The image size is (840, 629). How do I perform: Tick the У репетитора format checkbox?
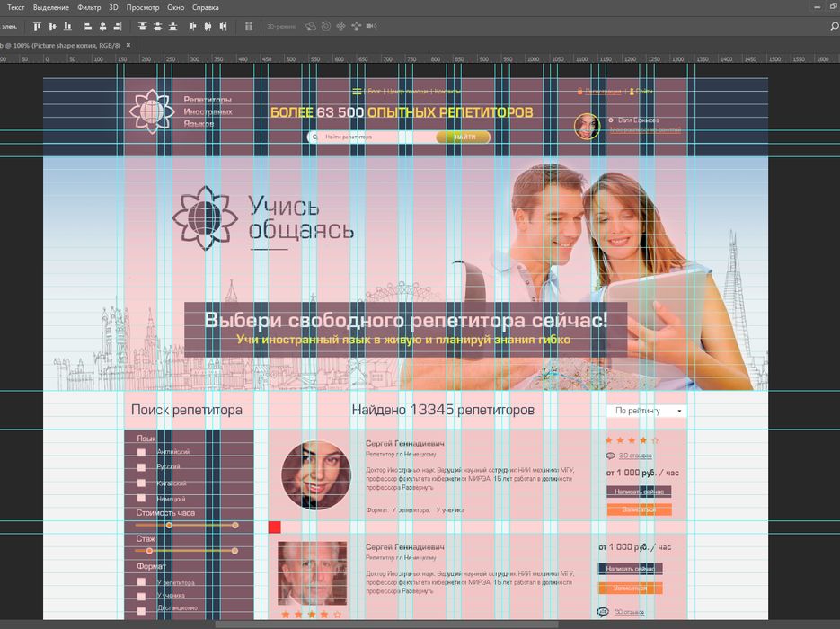pos(141,582)
